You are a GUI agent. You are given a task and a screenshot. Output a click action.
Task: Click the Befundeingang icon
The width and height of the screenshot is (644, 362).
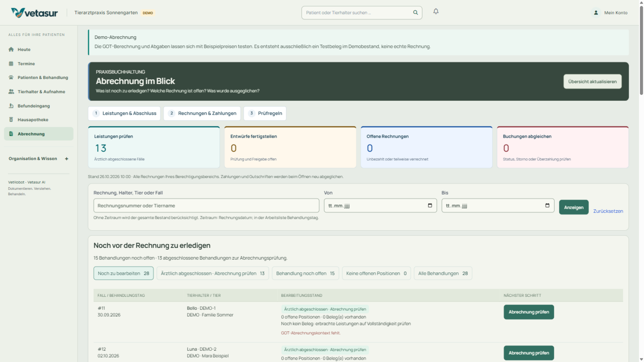11,106
